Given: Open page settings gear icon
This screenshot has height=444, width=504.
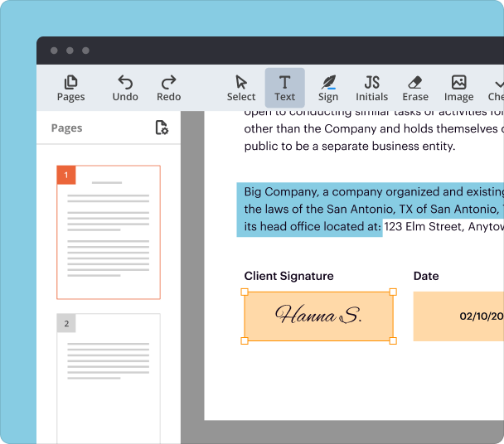Looking at the screenshot, I should click(x=162, y=128).
